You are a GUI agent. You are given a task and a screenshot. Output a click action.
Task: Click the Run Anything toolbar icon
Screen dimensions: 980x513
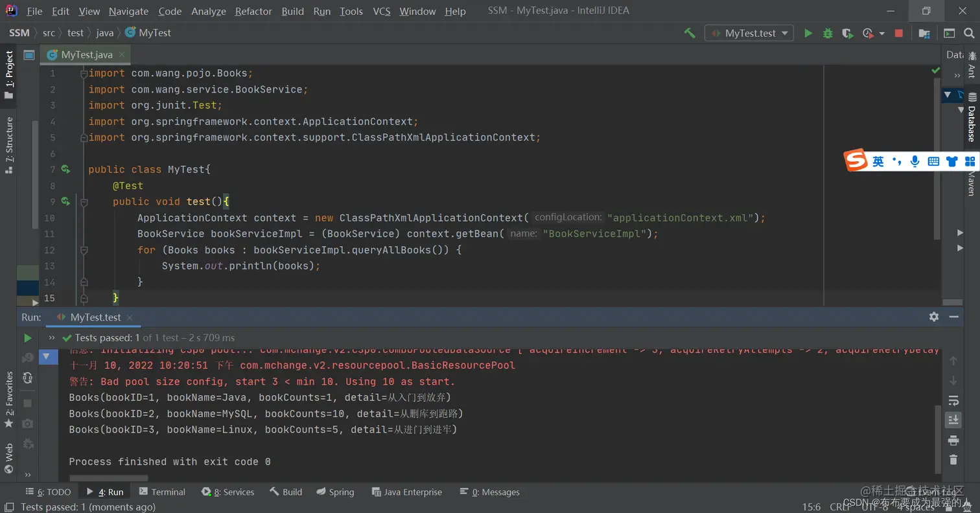tap(950, 33)
